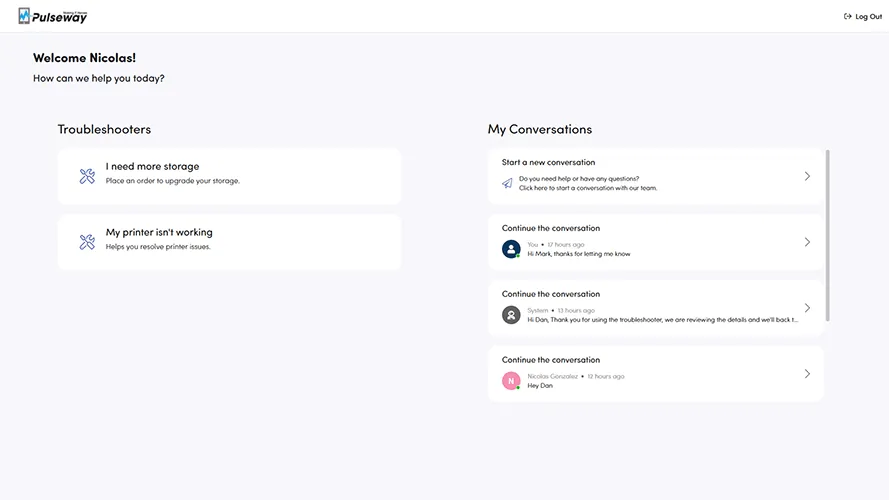The height and width of the screenshot is (500, 889).
Task: Click the tools icon beside My printer isn't working
Action: point(87,242)
